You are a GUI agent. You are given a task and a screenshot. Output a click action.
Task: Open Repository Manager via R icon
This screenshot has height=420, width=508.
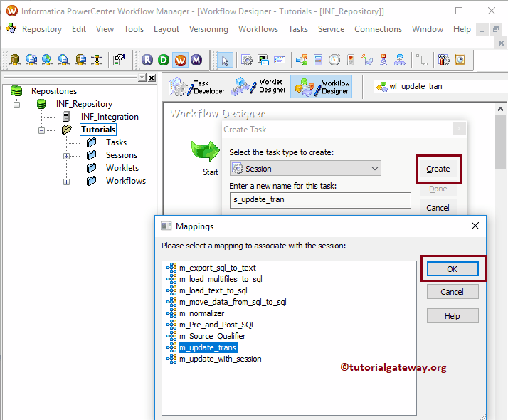tap(147, 60)
